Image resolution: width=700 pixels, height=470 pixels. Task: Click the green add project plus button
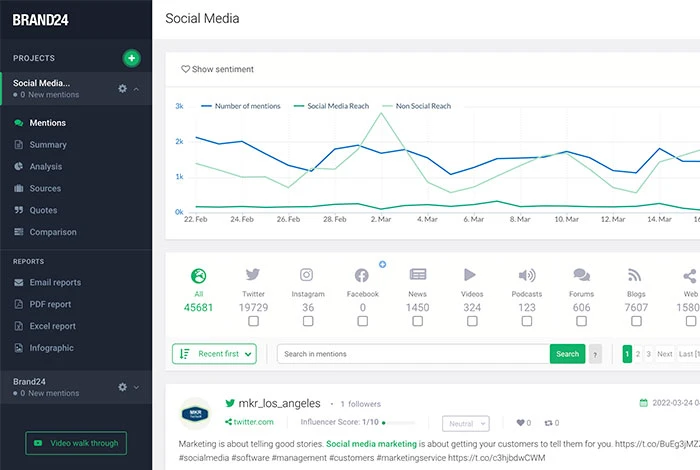click(131, 58)
